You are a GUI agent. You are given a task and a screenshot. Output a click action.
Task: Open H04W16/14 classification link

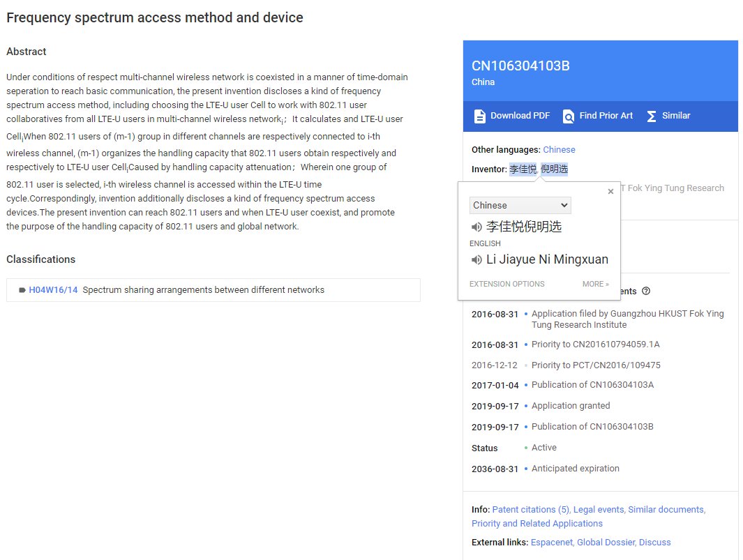coord(53,290)
